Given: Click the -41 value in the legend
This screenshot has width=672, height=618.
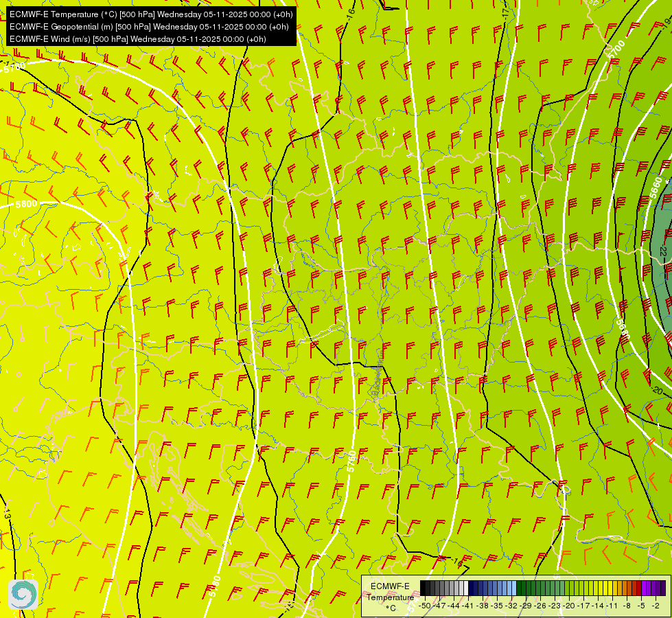Looking at the screenshot, I should [467, 606].
